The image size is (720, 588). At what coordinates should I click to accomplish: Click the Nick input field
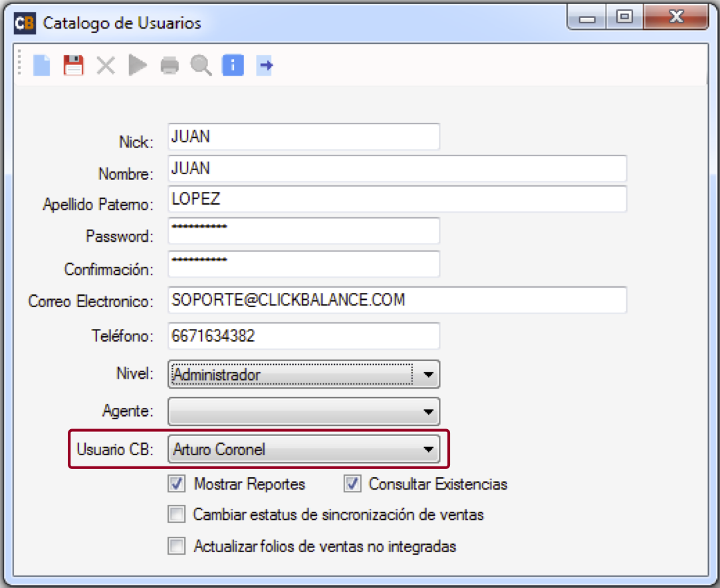(x=304, y=136)
